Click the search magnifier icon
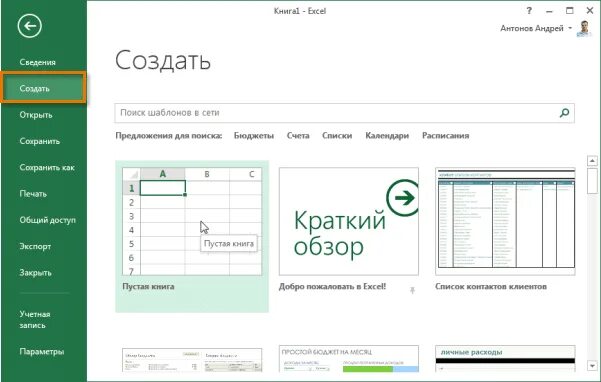The height and width of the screenshot is (382, 601). 564,113
